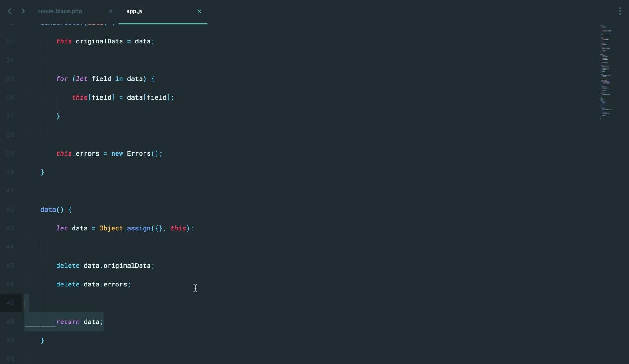The width and height of the screenshot is (629, 364).
Task: Go back with the left arrow
Action: pyautogui.click(x=9, y=11)
